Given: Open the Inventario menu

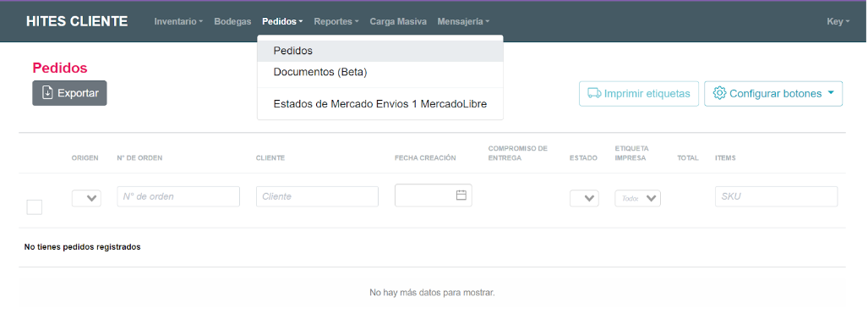Looking at the screenshot, I should 178,22.
